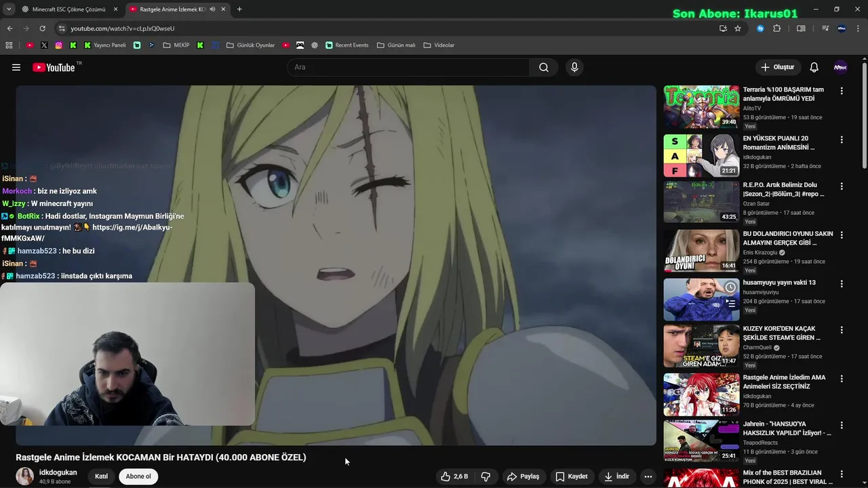Click the address bar URL
This screenshot has height=488, width=868.
coord(123,28)
